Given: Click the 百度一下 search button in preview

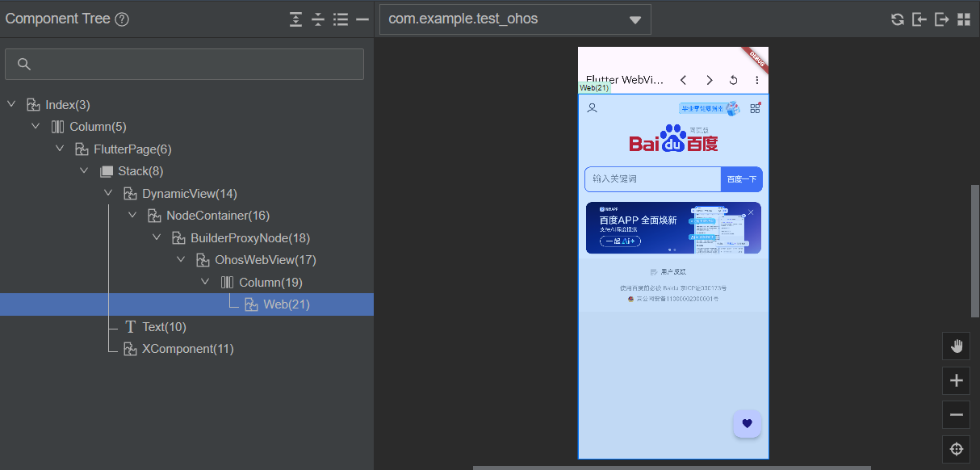Looking at the screenshot, I should coord(741,179).
